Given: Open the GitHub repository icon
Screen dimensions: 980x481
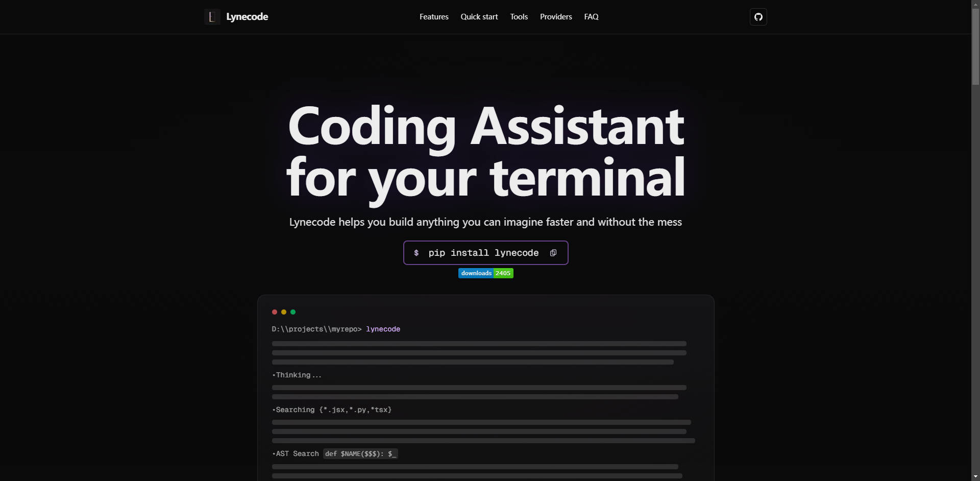Looking at the screenshot, I should tap(758, 17).
